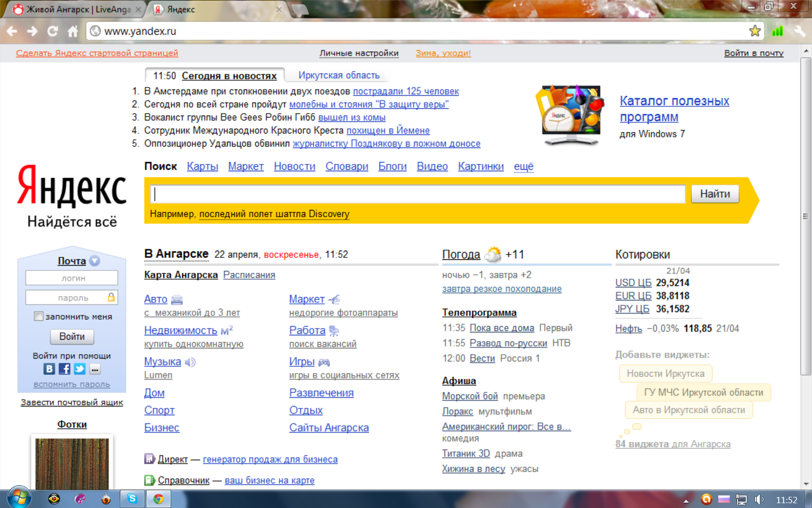Viewport: 812px width, 508px height.
Task: Click the page vertical scrollbar
Action: coord(805,215)
